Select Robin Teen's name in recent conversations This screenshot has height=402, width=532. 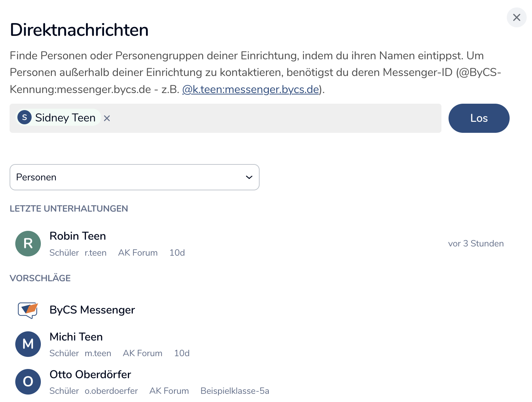78,236
